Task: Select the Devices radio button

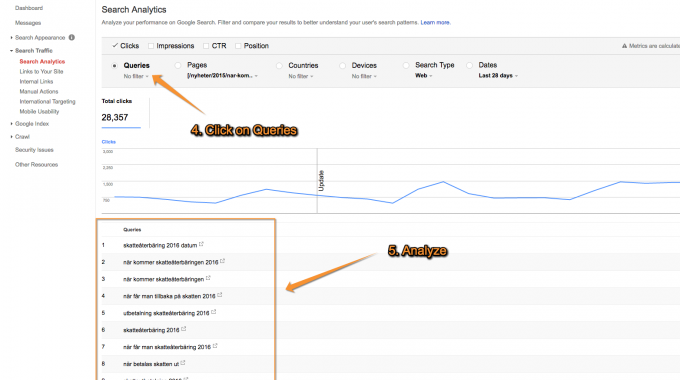Action: (343, 66)
